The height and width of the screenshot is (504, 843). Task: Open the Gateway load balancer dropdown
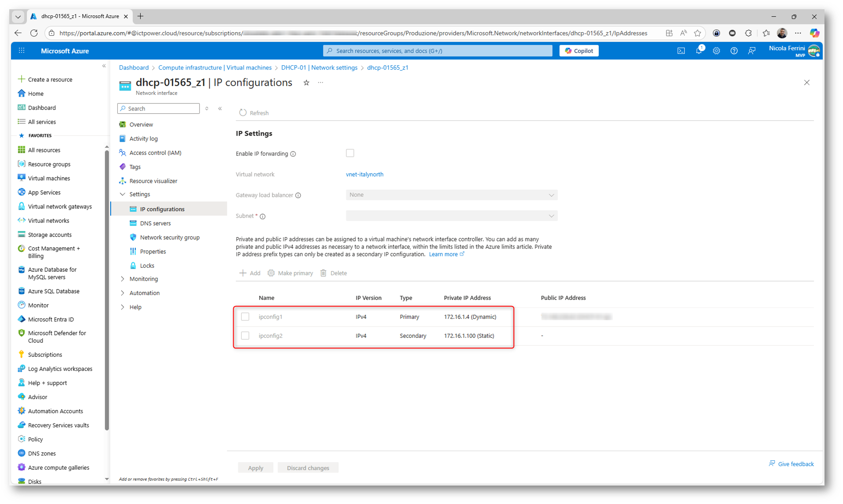pos(451,195)
